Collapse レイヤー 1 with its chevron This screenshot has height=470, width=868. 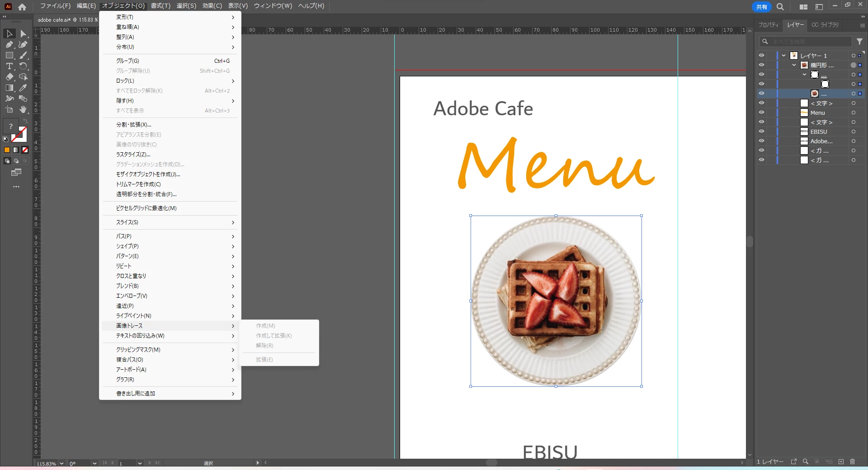(x=784, y=56)
